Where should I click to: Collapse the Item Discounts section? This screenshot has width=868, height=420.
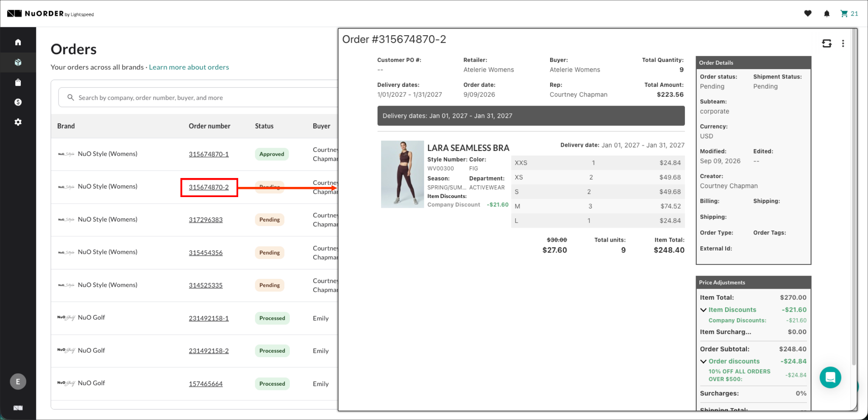[x=704, y=310]
